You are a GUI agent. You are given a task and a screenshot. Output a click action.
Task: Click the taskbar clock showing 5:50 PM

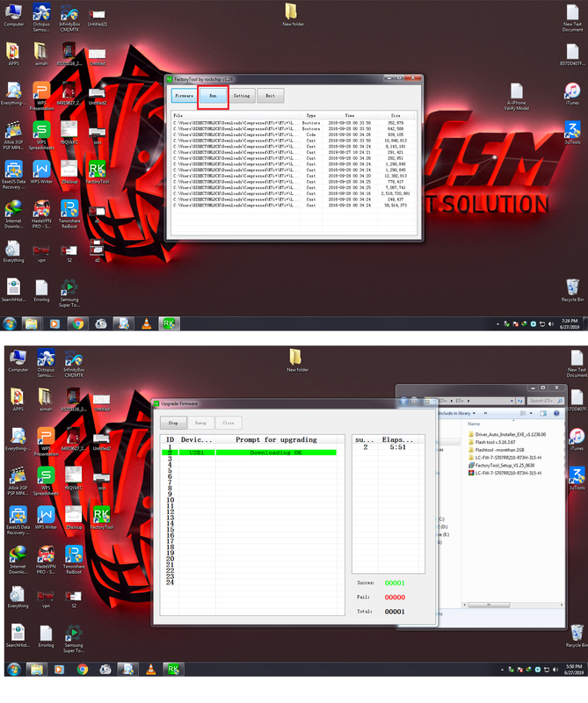[574, 670]
